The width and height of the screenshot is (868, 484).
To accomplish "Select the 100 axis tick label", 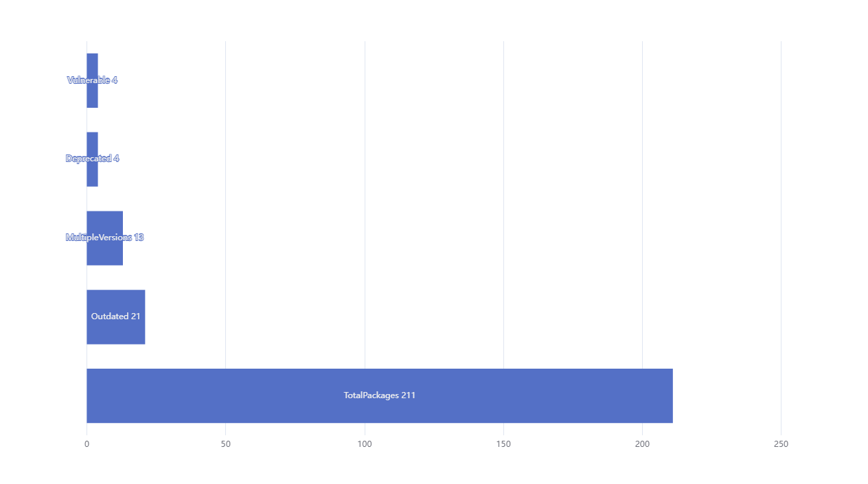I will (x=365, y=444).
